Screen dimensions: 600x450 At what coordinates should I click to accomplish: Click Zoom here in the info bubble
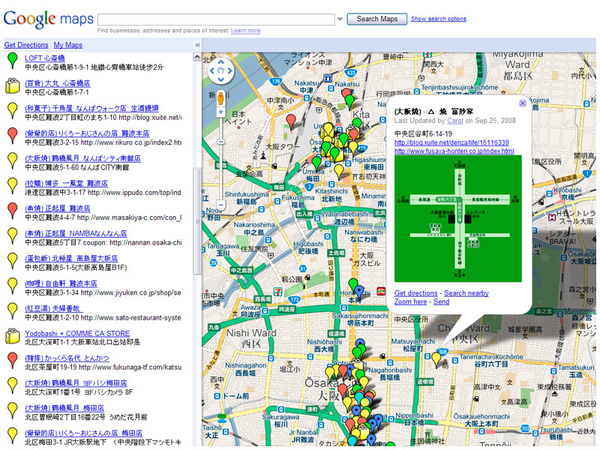[x=411, y=302]
